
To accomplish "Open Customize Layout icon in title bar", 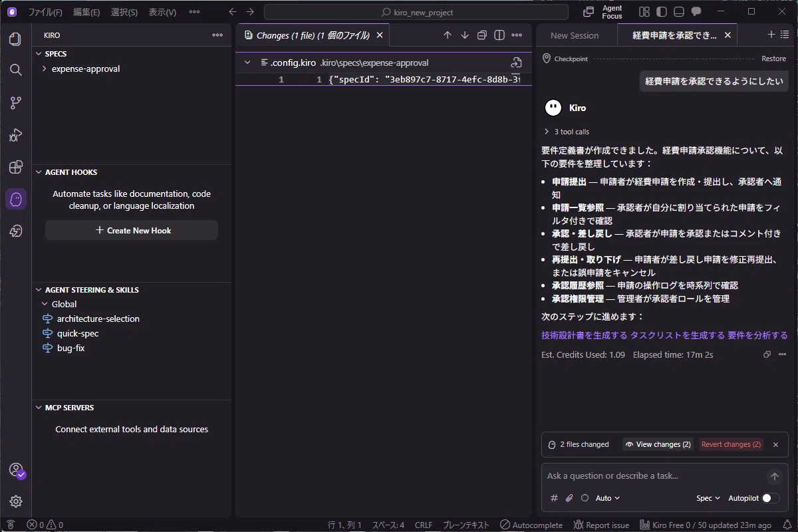I will coord(644,12).
